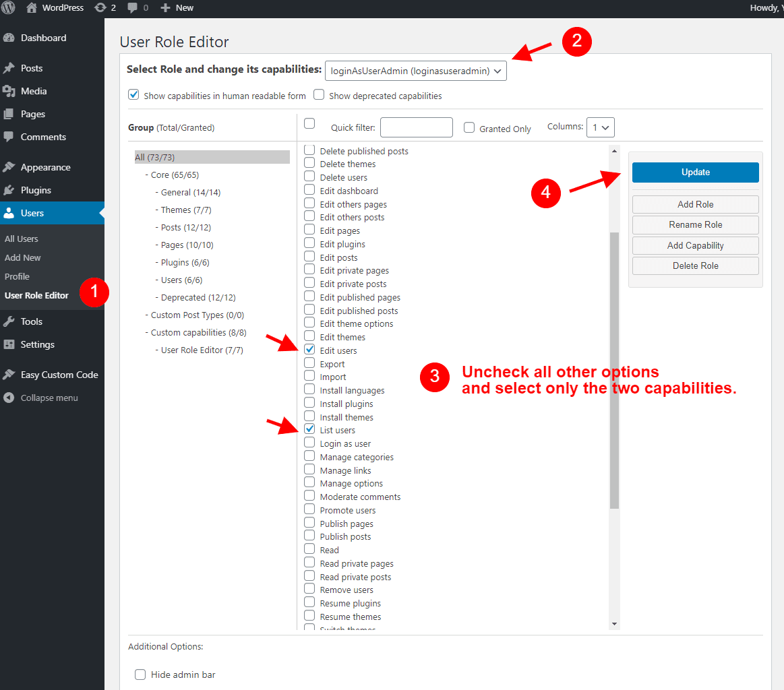
Task: Click the blue Update button
Action: coord(695,172)
